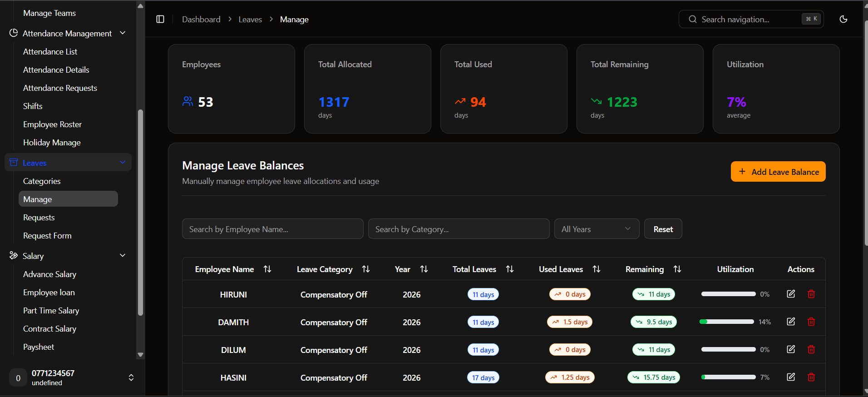Open Contract Salary
868x397 pixels.
point(49,329)
